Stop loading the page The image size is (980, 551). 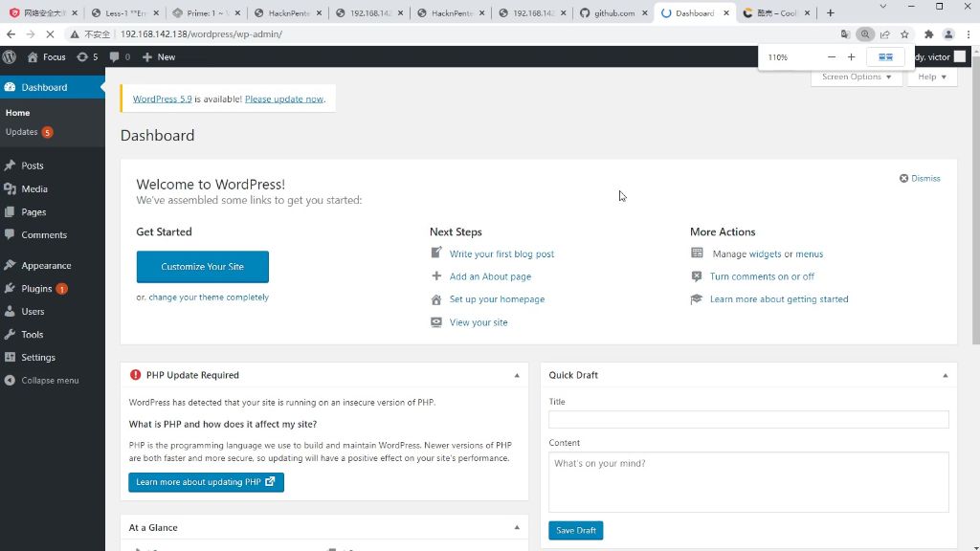click(x=50, y=34)
